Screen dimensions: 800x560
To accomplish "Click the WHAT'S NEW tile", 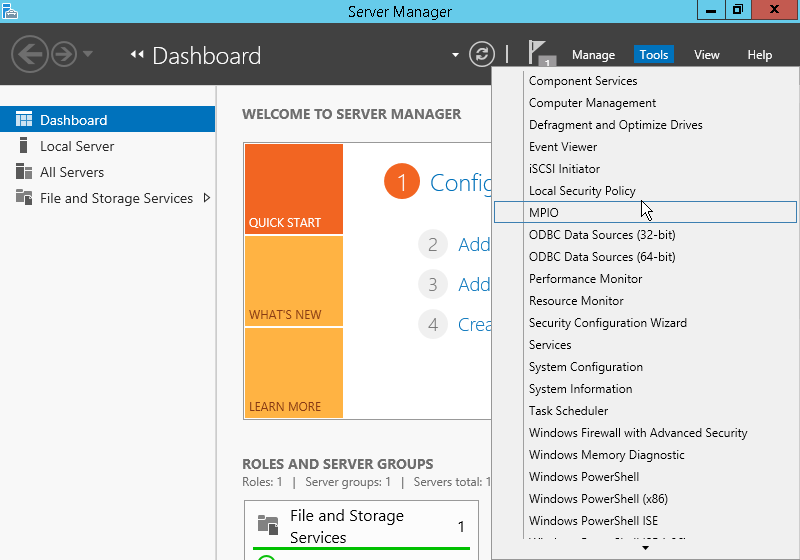I will 294,281.
